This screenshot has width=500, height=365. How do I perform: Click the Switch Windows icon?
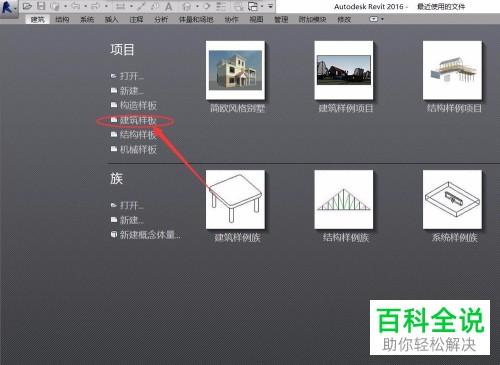(252, 6)
